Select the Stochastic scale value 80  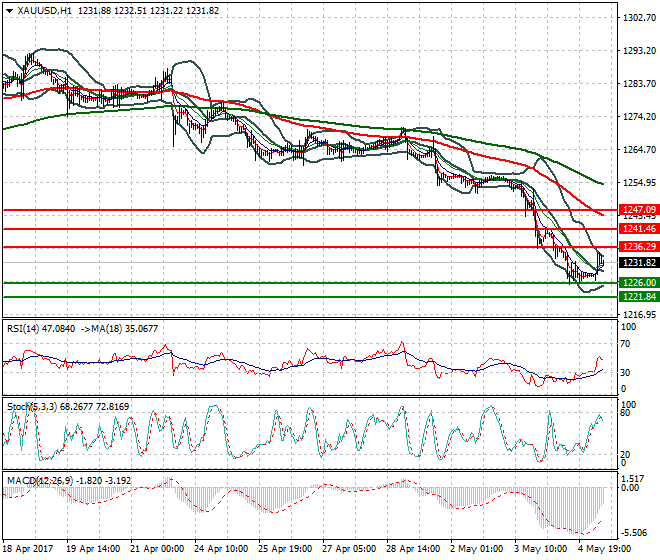point(625,413)
